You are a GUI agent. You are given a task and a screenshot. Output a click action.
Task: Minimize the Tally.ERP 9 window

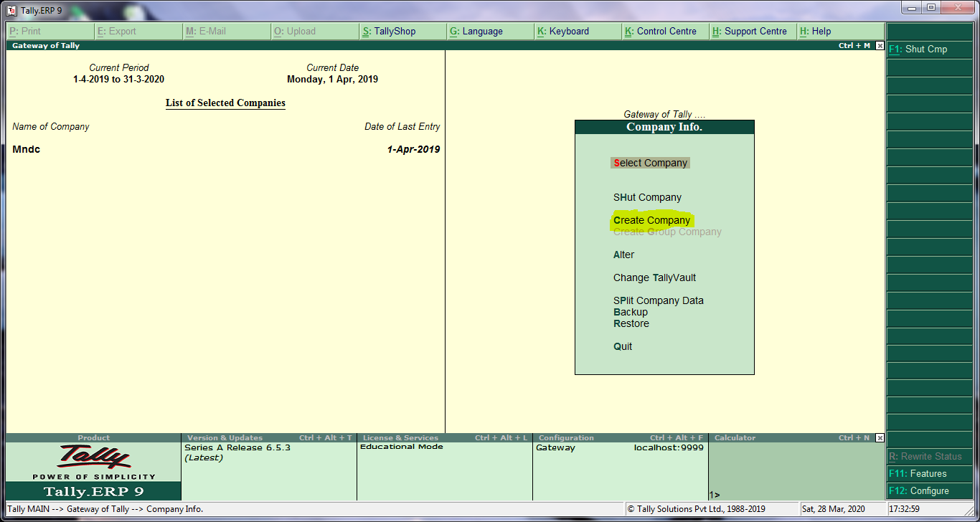pyautogui.click(x=912, y=7)
